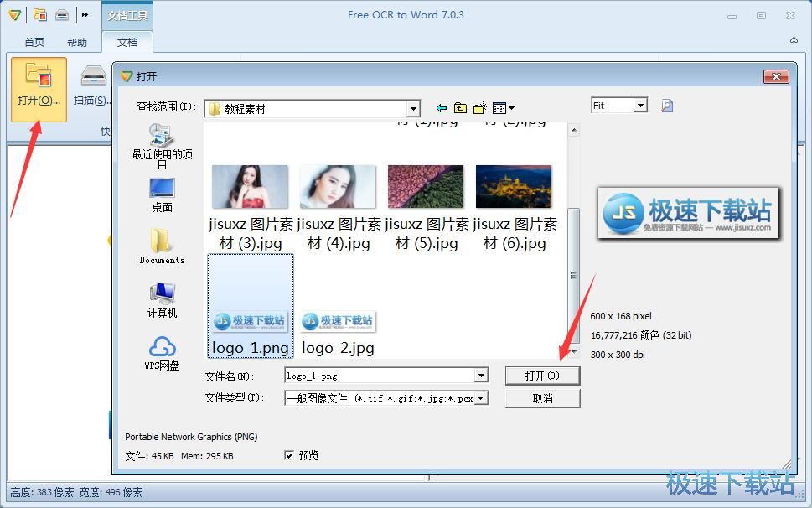Toggle the 预览 preview checkbox
Viewport: 812px width, 508px height.
coord(289,455)
